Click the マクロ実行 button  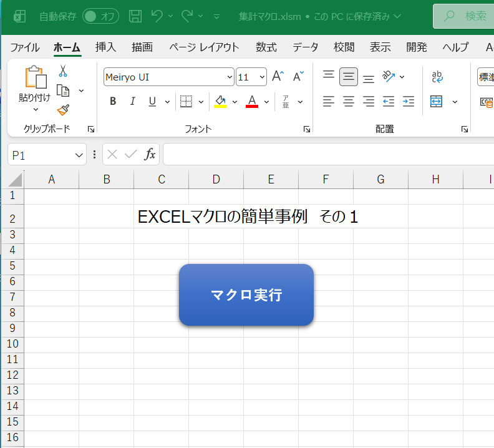click(246, 295)
